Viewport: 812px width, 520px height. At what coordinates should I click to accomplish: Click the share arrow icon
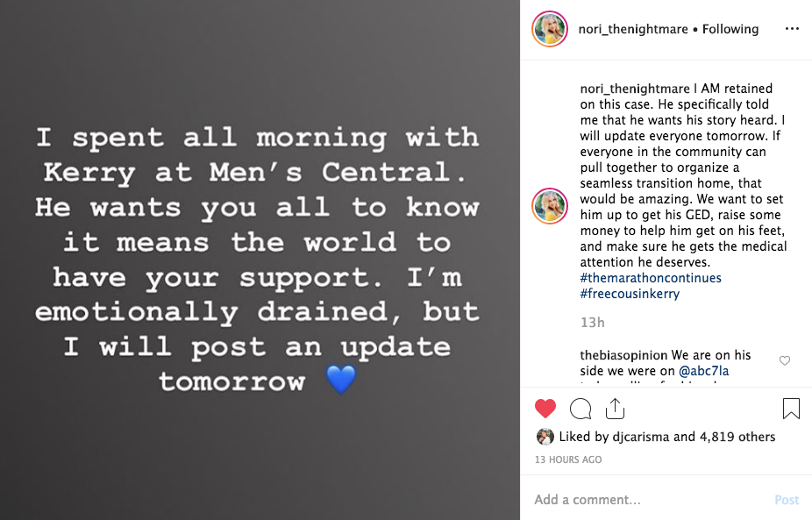tap(615, 409)
